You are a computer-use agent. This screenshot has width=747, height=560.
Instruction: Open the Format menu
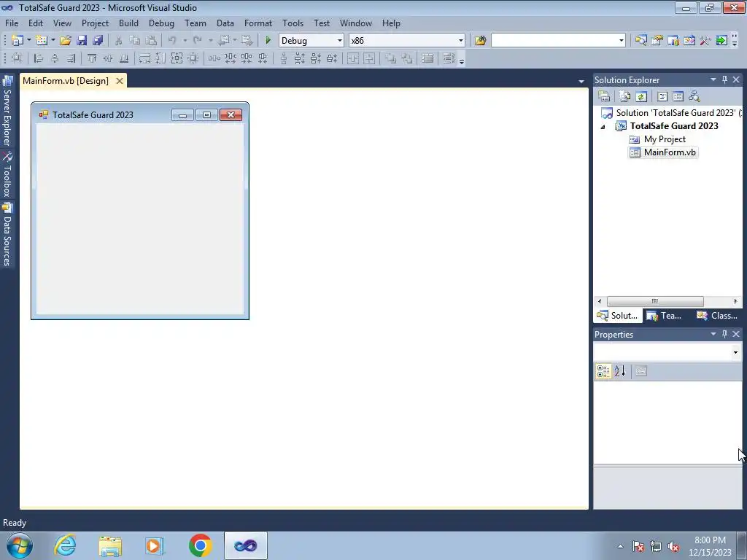(x=258, y=23)
